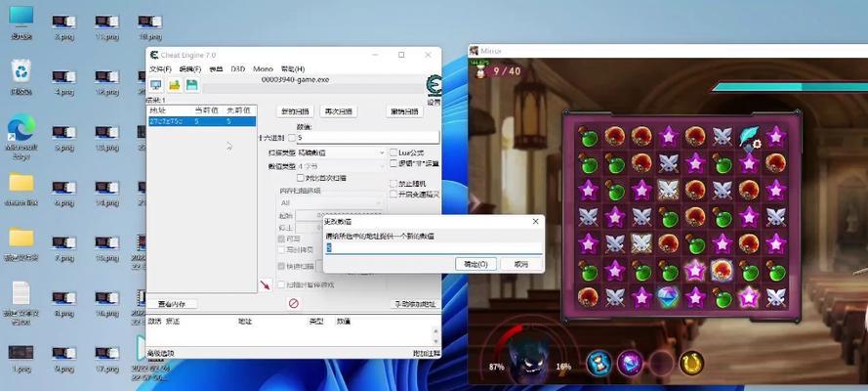Select the Microsoft Edge desktop shortcut

pyautogui.click(x=21, y=136)
